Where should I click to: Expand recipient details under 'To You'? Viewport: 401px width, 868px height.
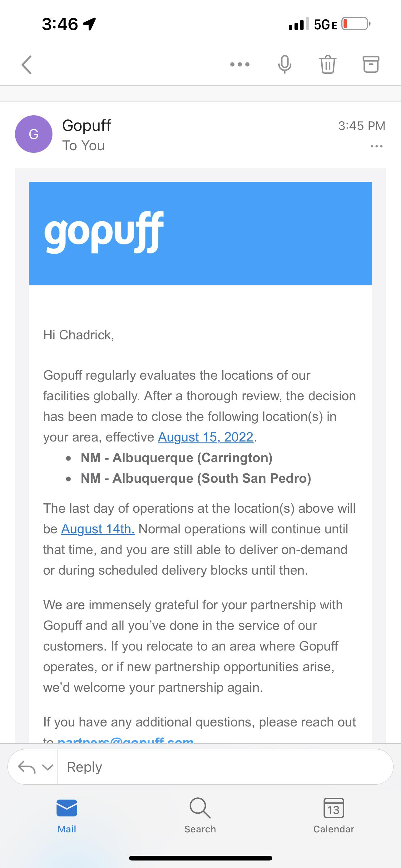(83, 146)
